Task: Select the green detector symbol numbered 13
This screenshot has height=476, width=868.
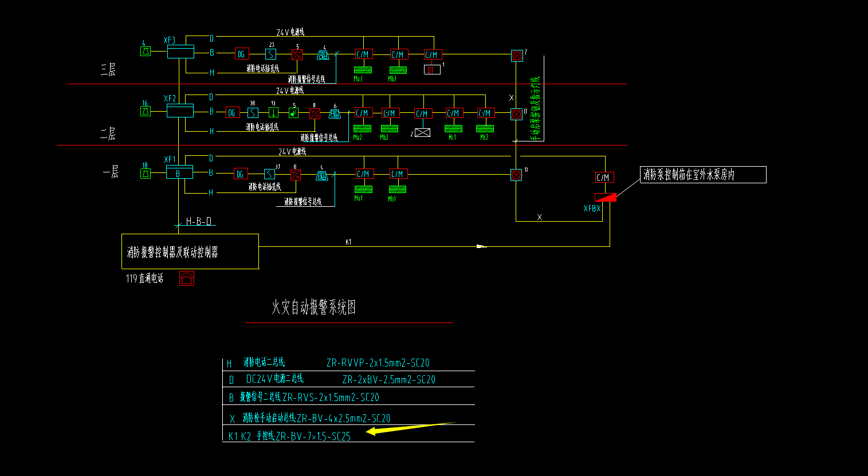Action: tap(274, 112)
